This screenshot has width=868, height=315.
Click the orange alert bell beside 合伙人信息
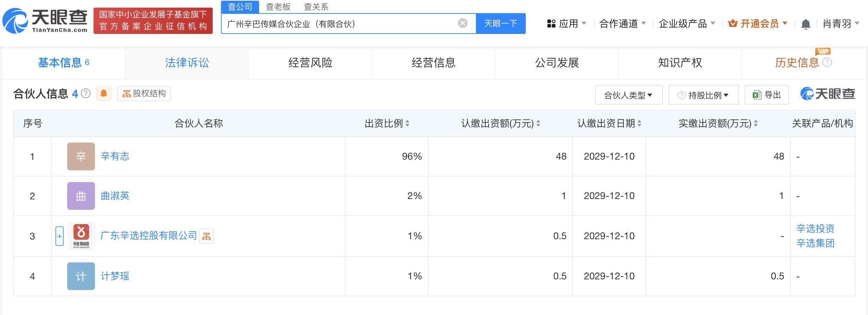(x=104, y=93)
